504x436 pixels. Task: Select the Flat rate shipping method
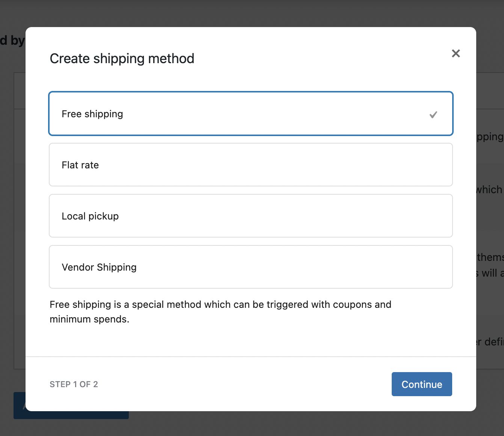(250, 165)
